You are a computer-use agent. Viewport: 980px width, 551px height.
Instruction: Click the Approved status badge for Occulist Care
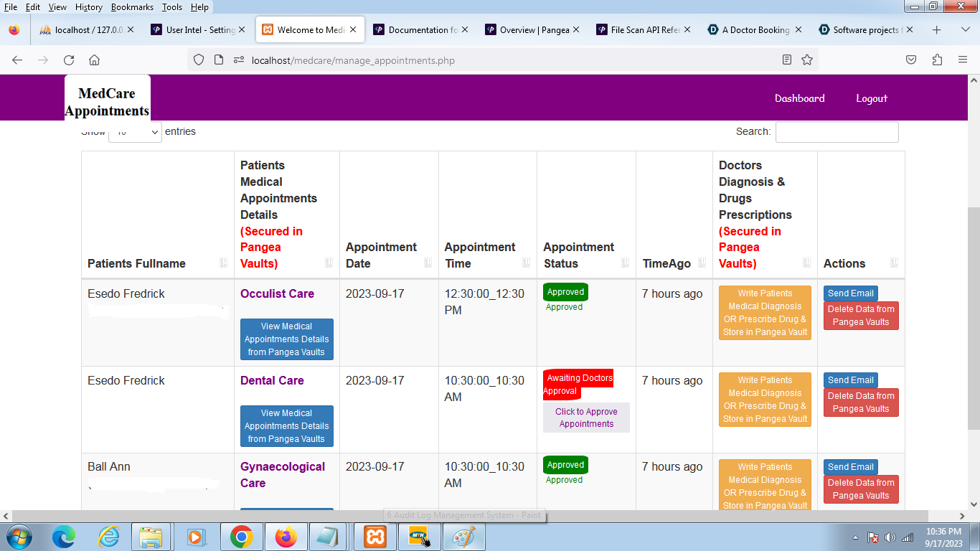click(x=565, y=292)
